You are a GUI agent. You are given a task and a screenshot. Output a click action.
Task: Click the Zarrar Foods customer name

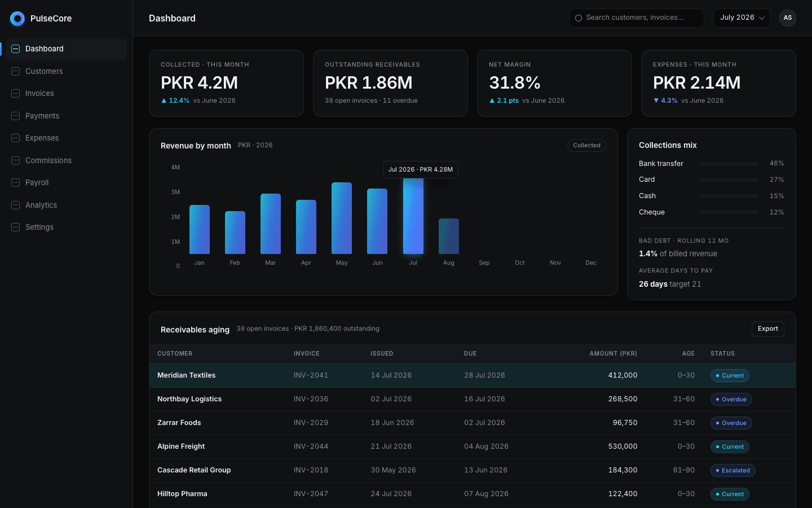point(179,423)
